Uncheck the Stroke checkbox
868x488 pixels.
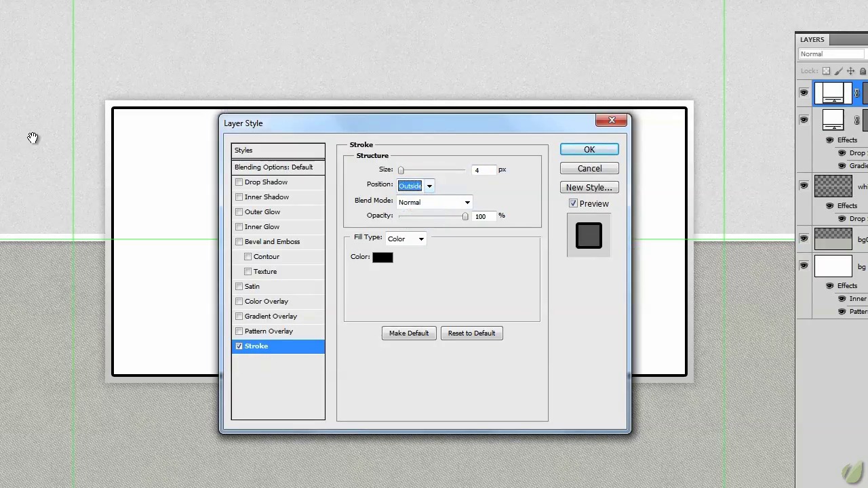pos(239,346)
